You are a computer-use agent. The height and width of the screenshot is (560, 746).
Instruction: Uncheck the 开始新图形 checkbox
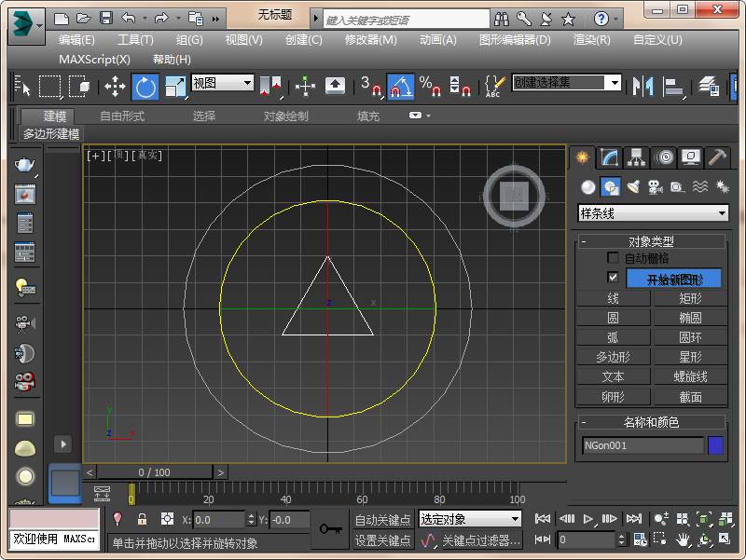(x=613, y=277)
